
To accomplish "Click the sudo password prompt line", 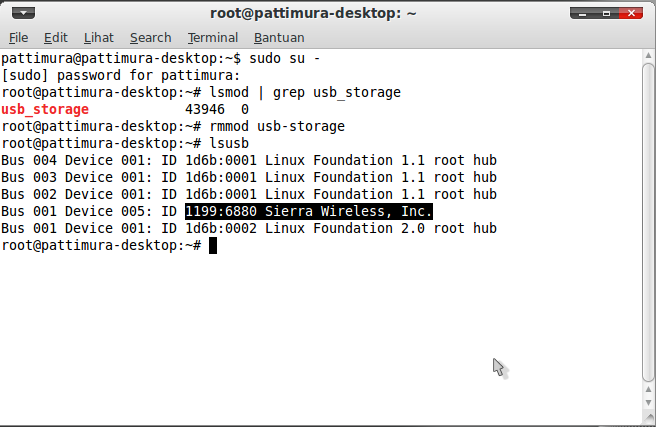I will pyautogui.click(x=120, y=75).
